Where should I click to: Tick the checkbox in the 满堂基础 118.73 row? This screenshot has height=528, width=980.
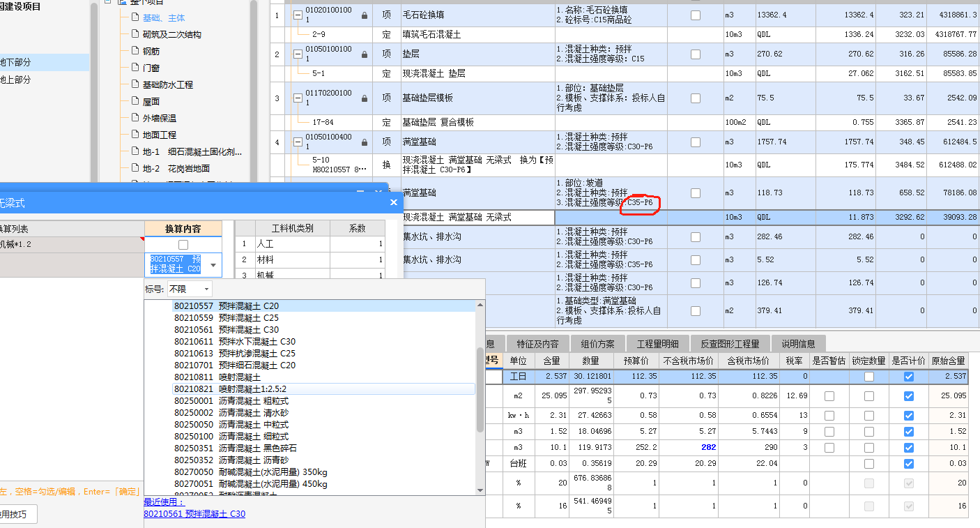pos(696,193)
